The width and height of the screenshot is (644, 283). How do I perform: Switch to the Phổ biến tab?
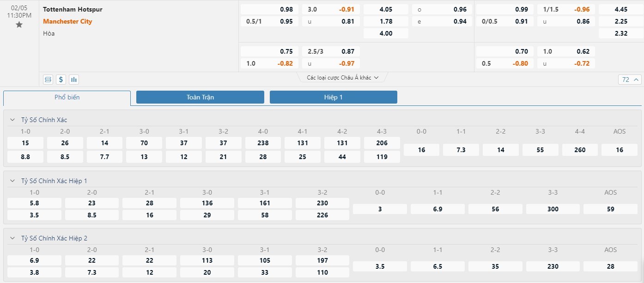click(x=67, y=98)
